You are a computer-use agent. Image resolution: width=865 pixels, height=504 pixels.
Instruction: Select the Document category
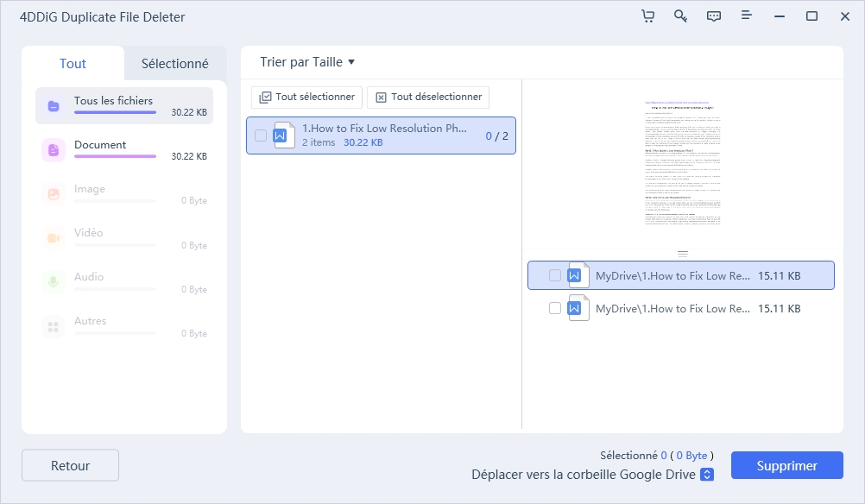[124, 150]
